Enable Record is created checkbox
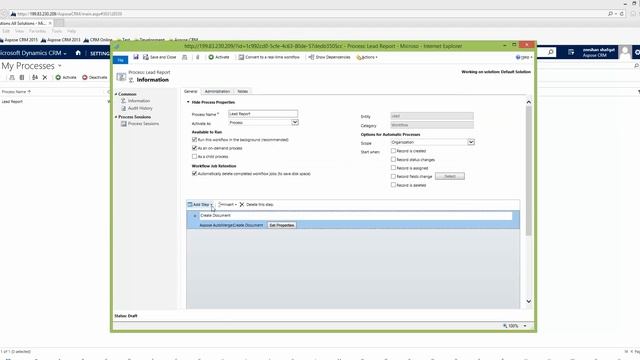The width and height of the screenshot is (640, 360). 393,151
